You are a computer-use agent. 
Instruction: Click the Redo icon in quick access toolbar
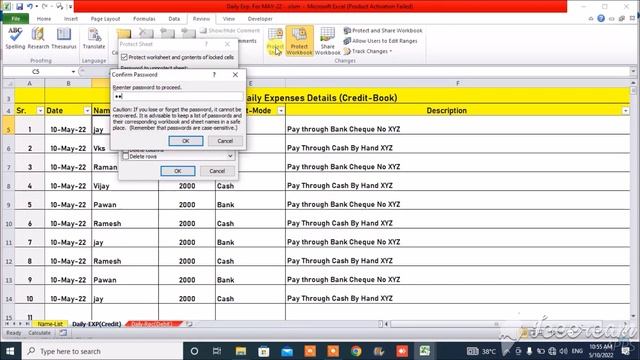click(x=45, y=6)
